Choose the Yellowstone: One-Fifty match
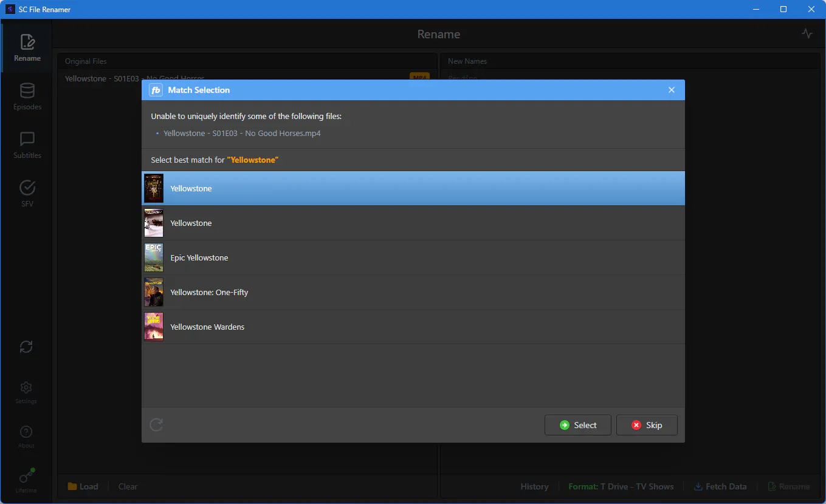826x504 pixels. coord(413,292)
